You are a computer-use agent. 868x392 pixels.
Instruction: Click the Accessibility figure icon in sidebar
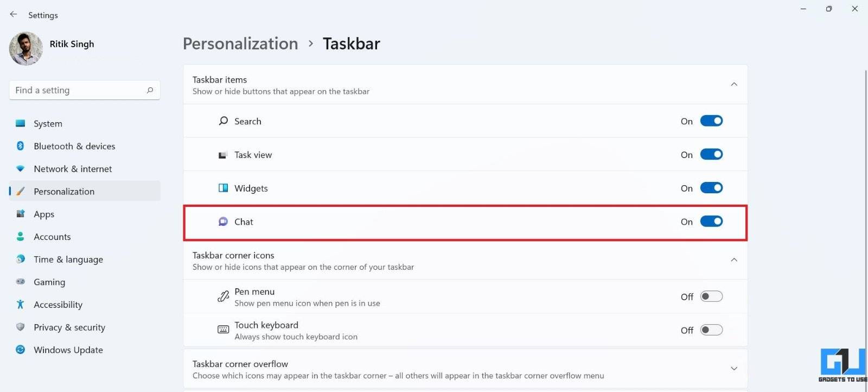pos(21,305)
